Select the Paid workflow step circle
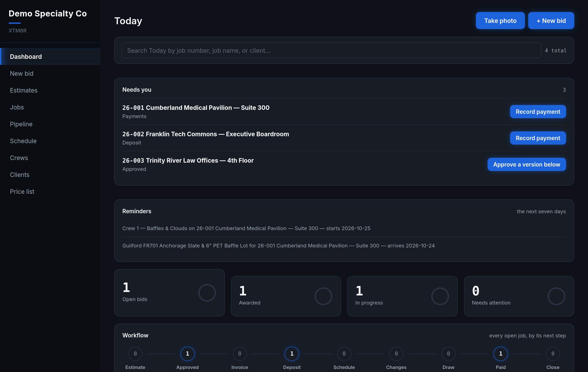 [x=501, y=353]
